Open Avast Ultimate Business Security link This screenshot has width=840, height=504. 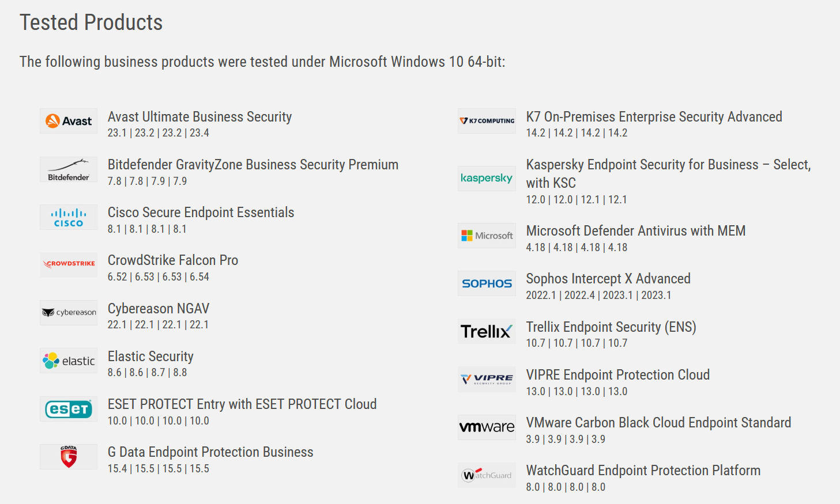(199, 117)
